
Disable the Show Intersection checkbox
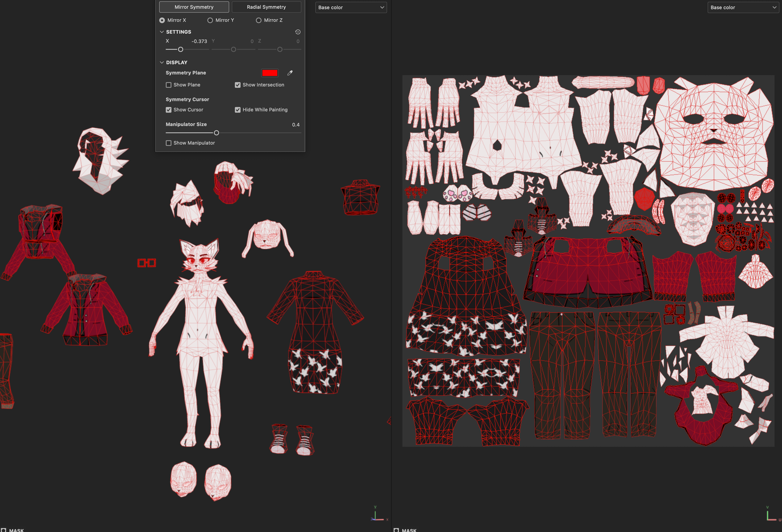pos(238,85)
